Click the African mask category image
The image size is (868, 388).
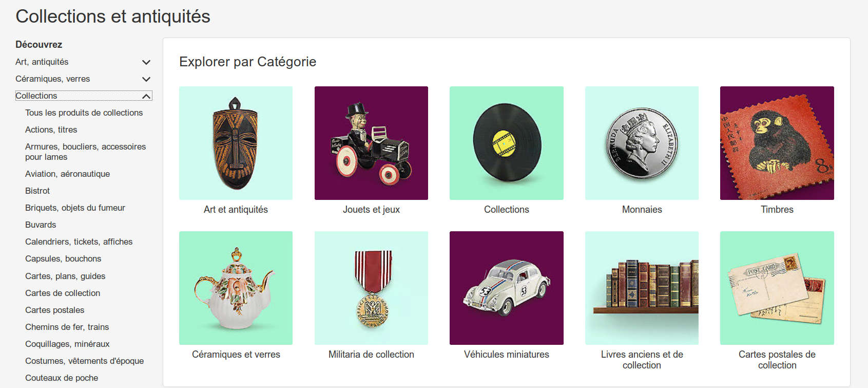(x=236, y=143)
